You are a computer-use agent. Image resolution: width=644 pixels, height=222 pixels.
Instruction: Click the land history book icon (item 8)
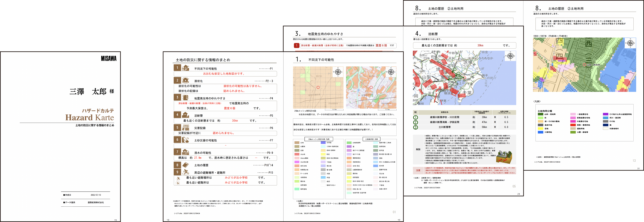185,165
